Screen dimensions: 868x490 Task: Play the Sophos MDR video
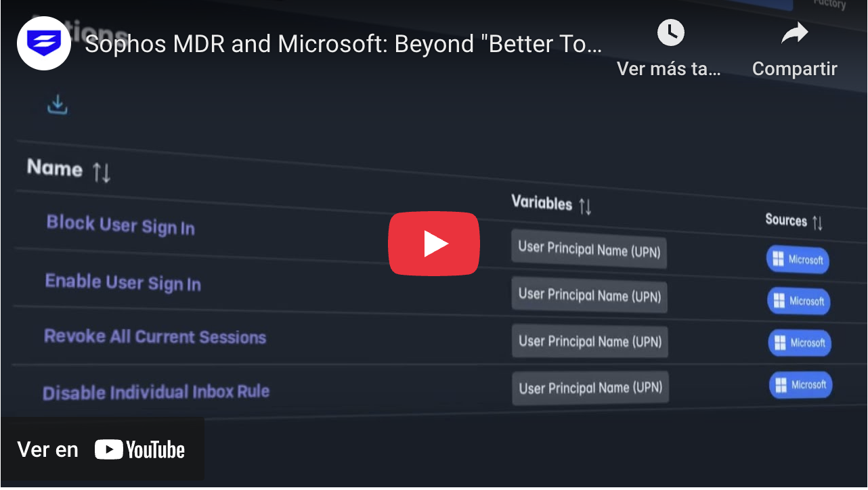(433, 244)
